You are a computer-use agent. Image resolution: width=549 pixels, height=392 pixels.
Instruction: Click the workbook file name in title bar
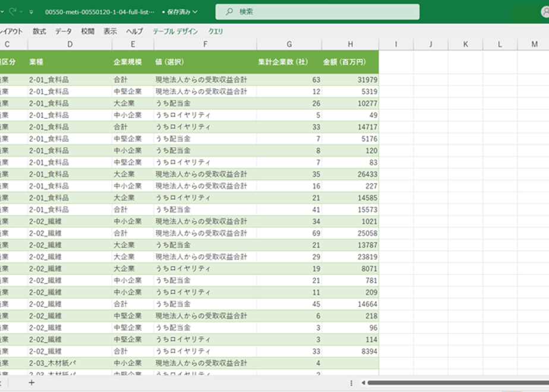[100, 12]
